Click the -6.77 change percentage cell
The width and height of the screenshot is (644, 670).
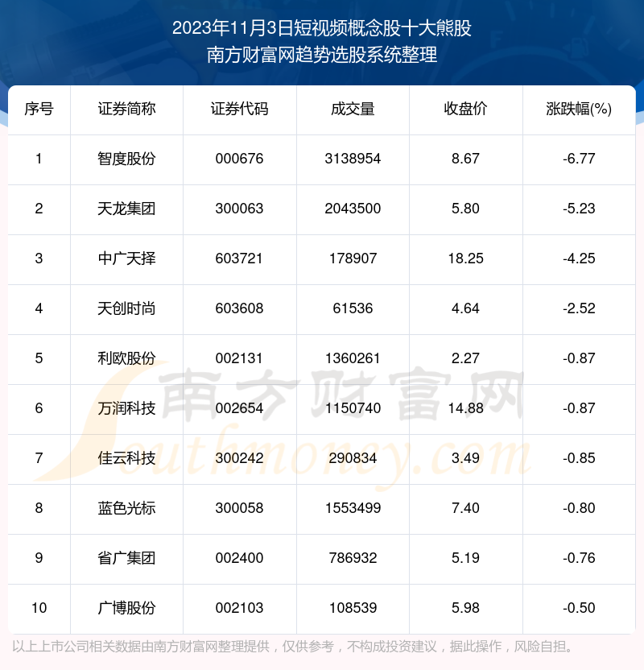[x=579, y=159]
